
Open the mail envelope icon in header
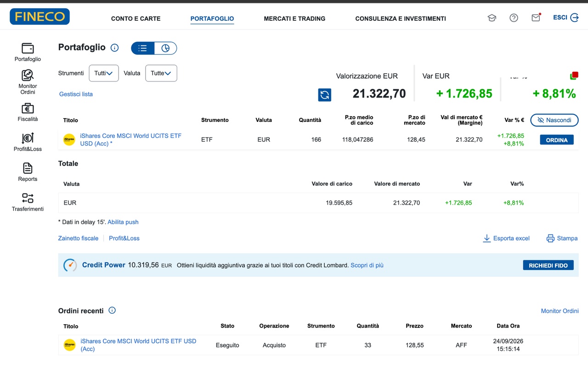click(536, 18)
